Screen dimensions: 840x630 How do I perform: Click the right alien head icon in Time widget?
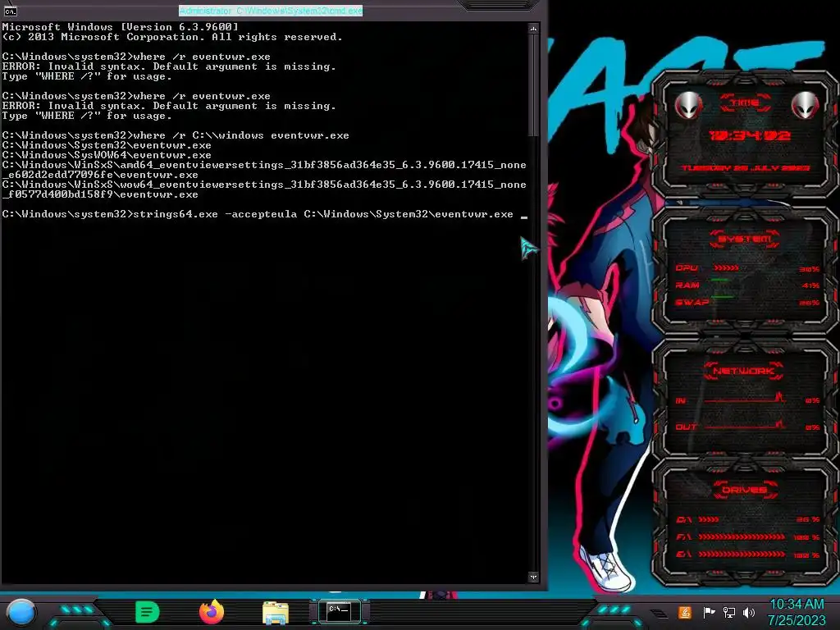coord(805,105)
